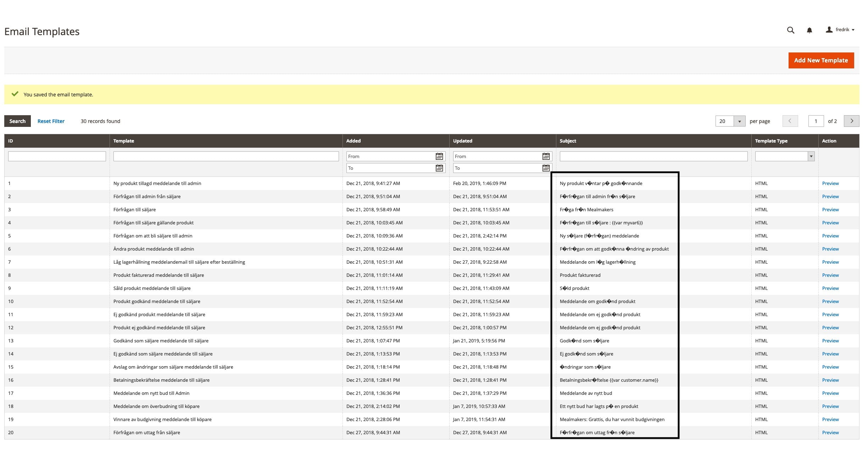Image resolution: width=868 pixels, height=459 pixels.
Task: Open the Template Type filter dropdown
Action: (784, 156)
